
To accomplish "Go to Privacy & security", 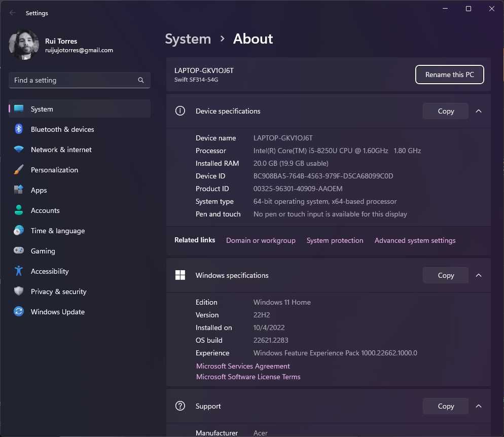I will pyautogui.click(x=80, y=291).
